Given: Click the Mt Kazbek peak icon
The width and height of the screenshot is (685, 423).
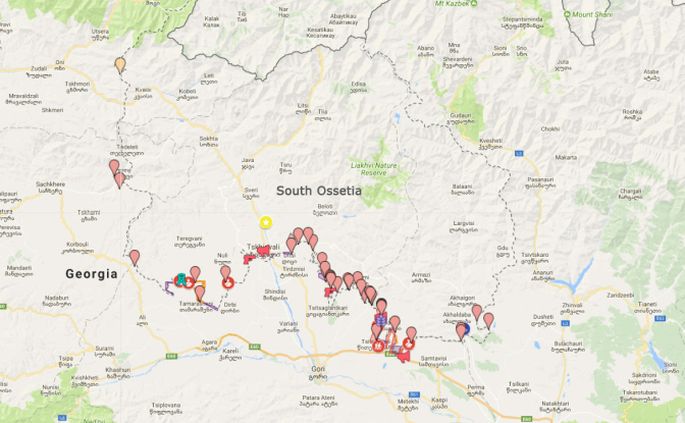Looking at the screenshot, I should (x=474, y=3).
